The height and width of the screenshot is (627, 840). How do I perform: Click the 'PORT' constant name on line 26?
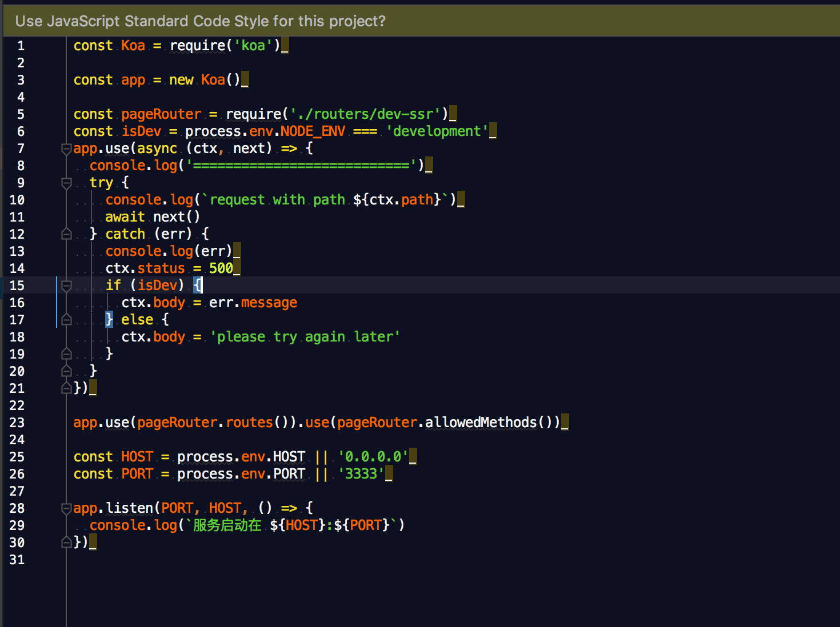[x=137, y=474]
